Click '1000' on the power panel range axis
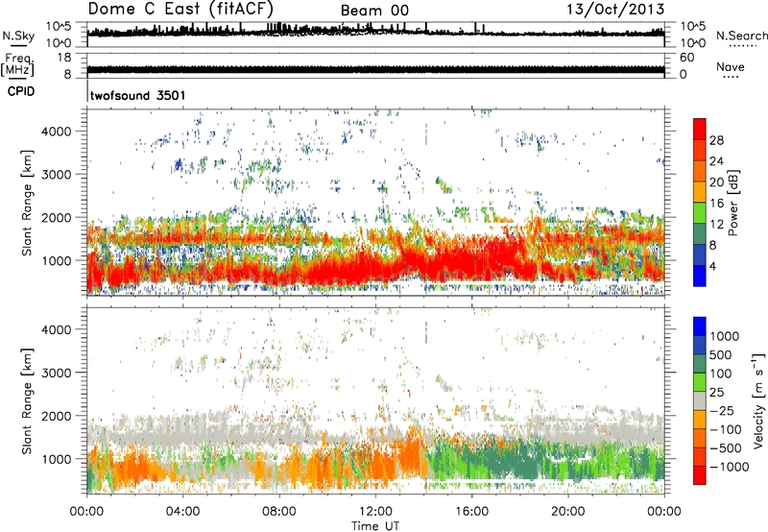The width and height of the screenshot is (768, 532). (56, 260)
